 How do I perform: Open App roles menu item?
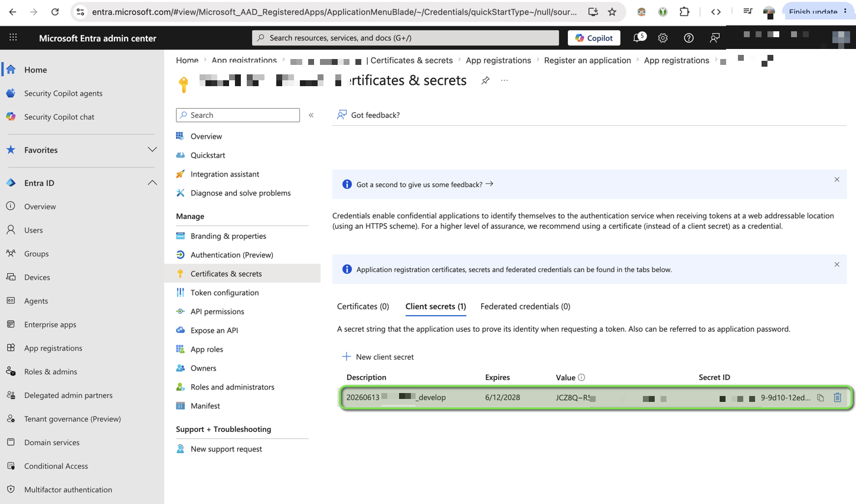[x=207, y=349]
